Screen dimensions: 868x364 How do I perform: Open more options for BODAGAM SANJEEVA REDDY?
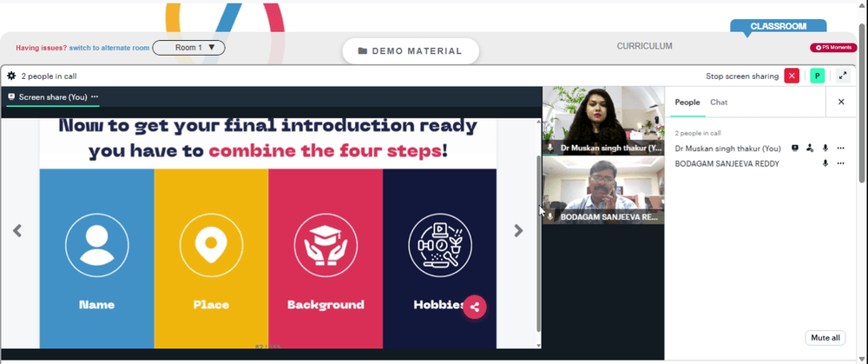pos(840,163)
